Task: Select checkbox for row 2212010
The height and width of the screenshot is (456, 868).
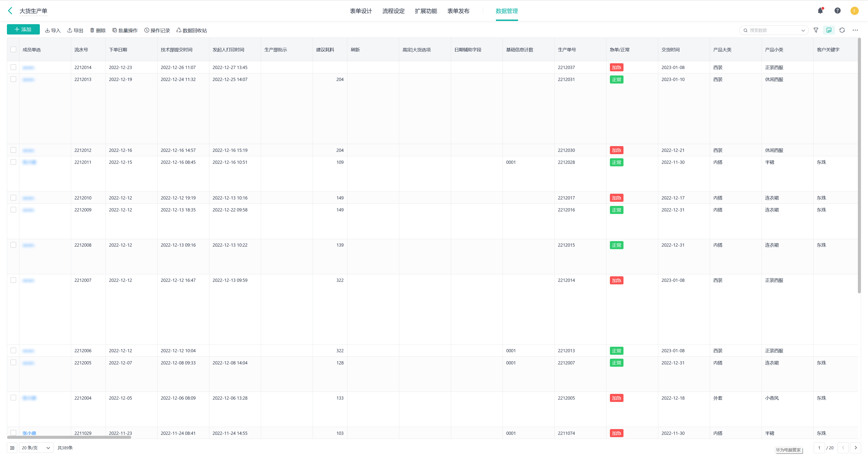Action: [x=13, y=198]
